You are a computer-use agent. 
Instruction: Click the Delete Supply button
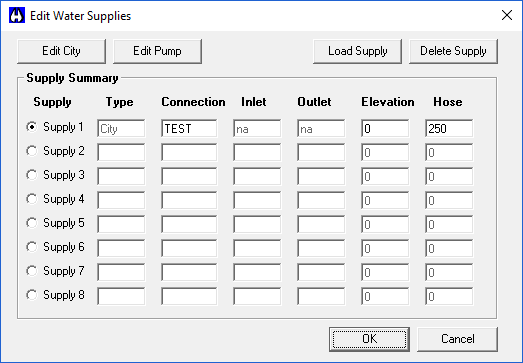pos(453,51)
